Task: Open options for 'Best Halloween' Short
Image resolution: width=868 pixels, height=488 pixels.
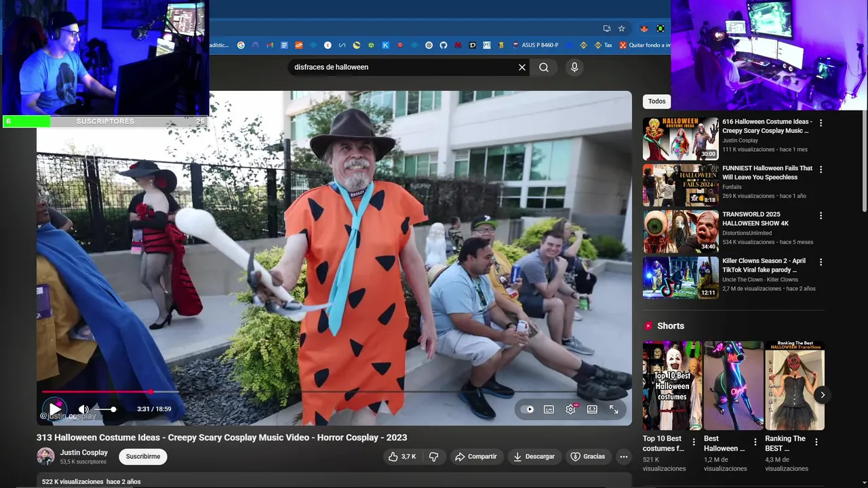Action: pyautogui.click(x=755, y=442)
